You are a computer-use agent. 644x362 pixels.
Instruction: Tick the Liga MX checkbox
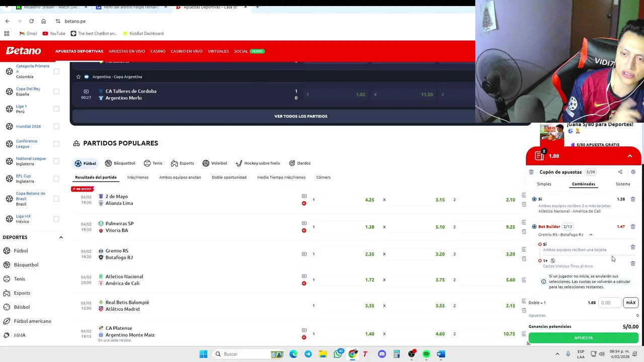click(56, 219)
